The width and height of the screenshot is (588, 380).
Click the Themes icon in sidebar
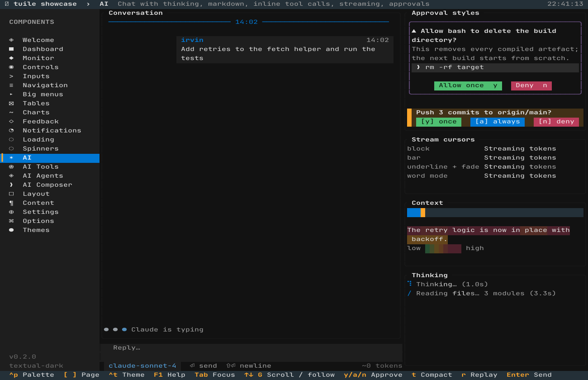tap(11, 230)
